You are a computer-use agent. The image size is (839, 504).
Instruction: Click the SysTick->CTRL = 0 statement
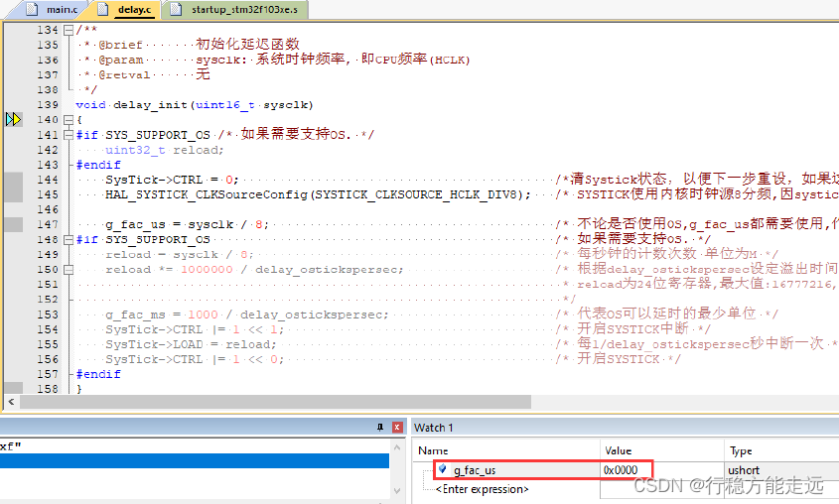click(x=172, y=180)
